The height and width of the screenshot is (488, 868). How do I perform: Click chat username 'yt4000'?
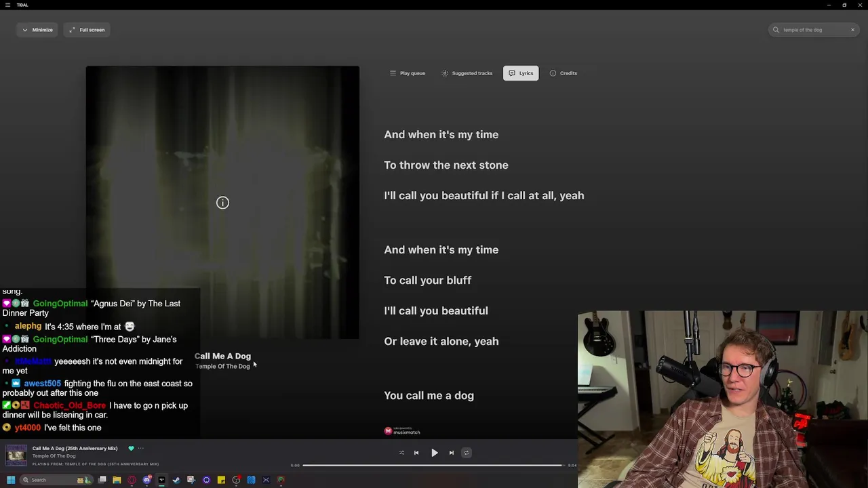pyautogui.click(x=28, y=428)
